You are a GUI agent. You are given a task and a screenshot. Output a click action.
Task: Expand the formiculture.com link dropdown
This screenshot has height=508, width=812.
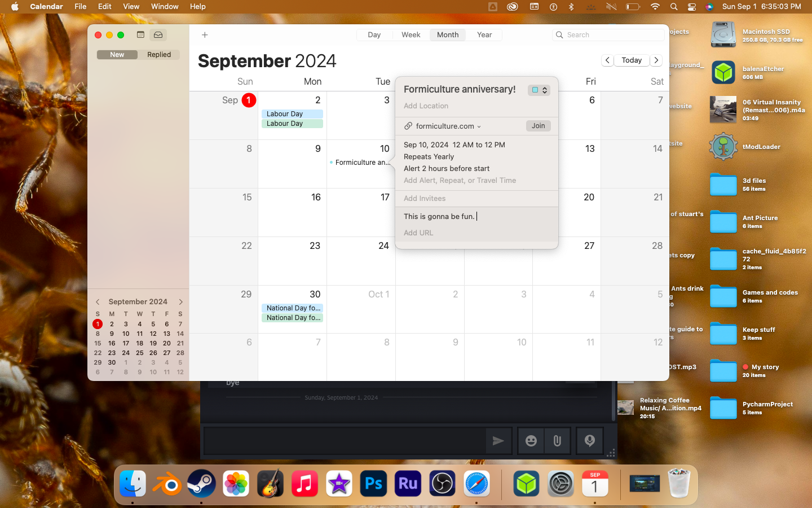[479, 126]
